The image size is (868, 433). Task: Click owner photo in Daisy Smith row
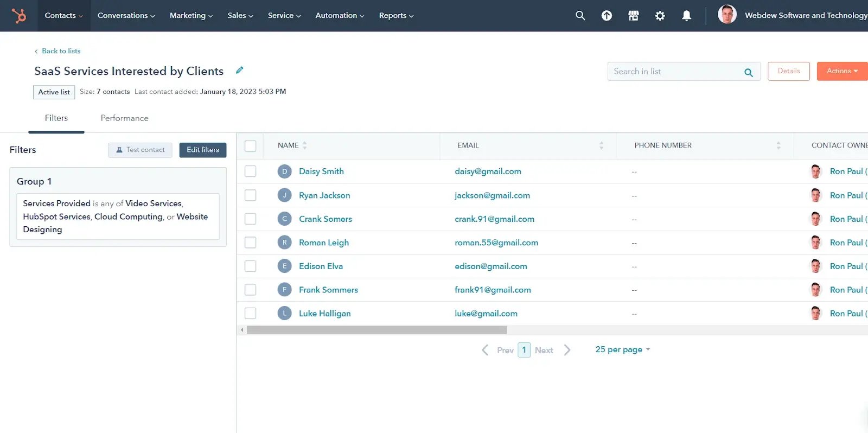816,171
